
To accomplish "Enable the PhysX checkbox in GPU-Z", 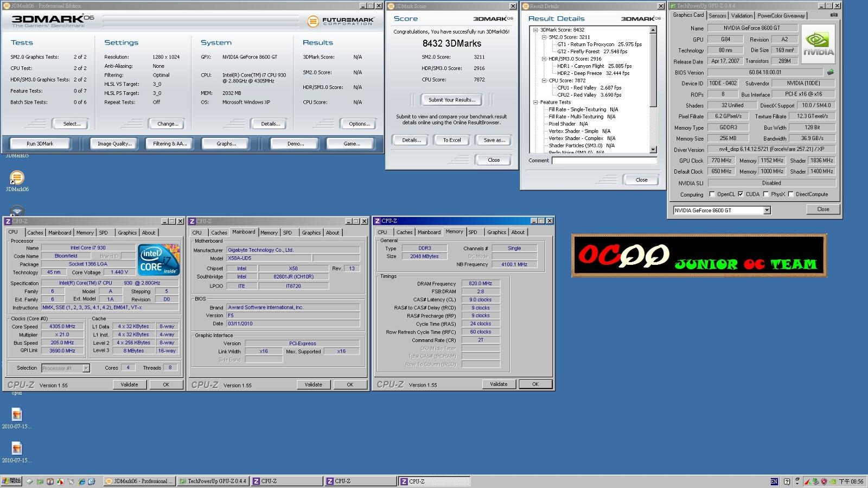I will (x=765, y=194).
